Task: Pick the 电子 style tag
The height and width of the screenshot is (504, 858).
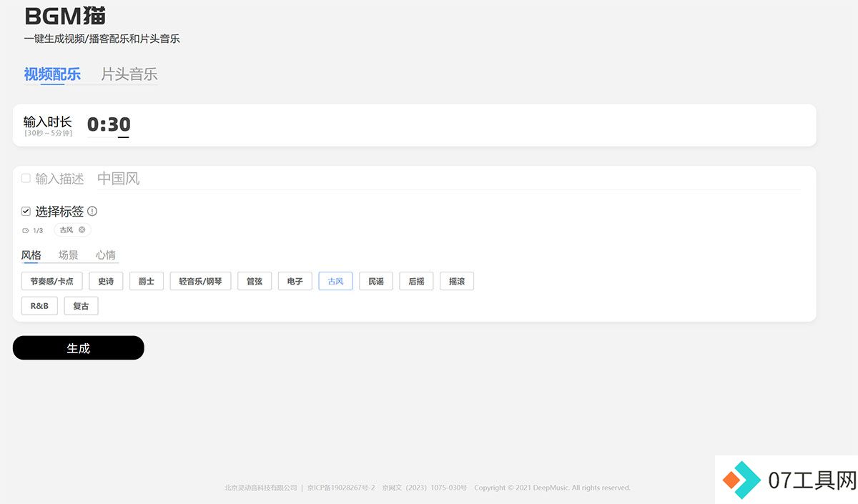Action: [x=295, y=282]
